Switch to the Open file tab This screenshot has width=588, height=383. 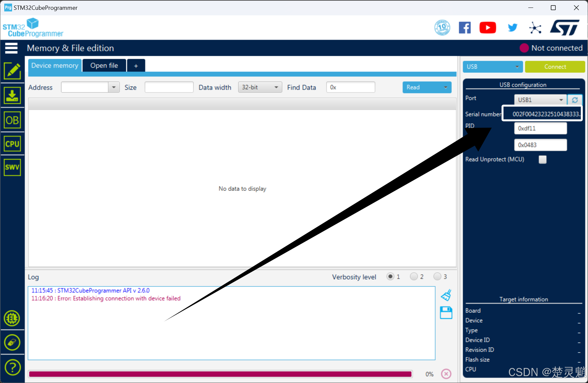click(104, 65)
